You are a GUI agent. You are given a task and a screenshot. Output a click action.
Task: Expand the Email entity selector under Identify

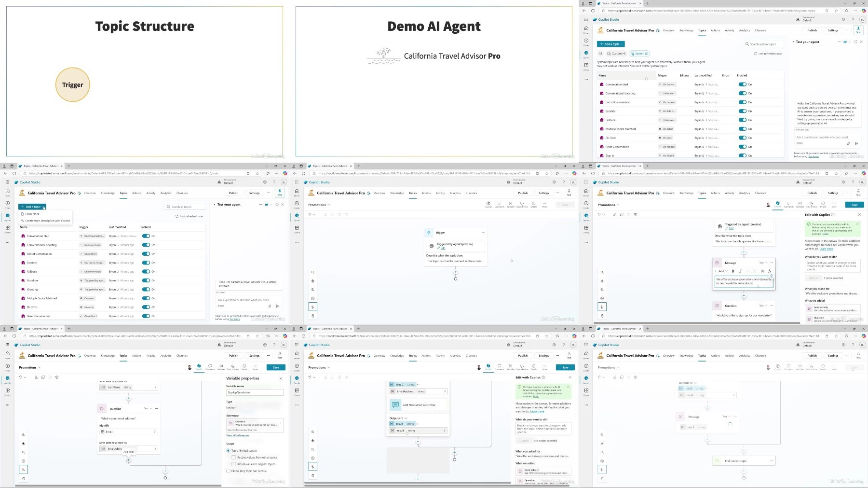(x=128, y=432)
